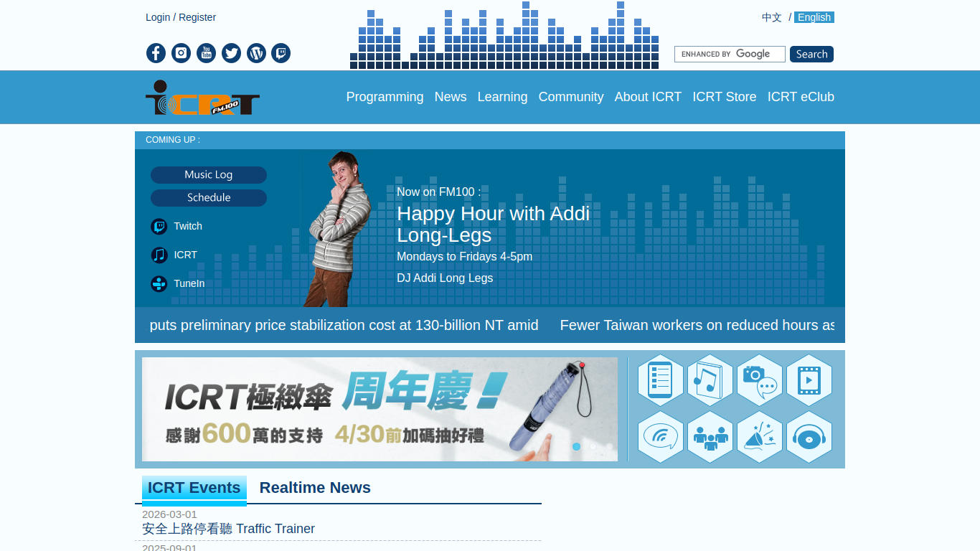Click the music note icon beside ICRT
The height and width of the screenshot is (551, 980).
(x=159, y=255)
